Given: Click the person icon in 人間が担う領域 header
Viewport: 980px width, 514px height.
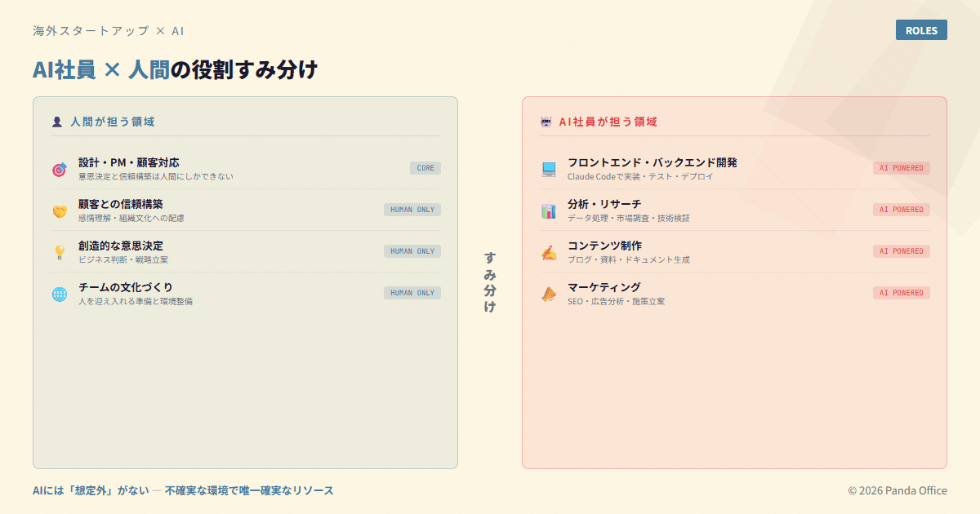Looking at the screenshot, I should (56, 122).
